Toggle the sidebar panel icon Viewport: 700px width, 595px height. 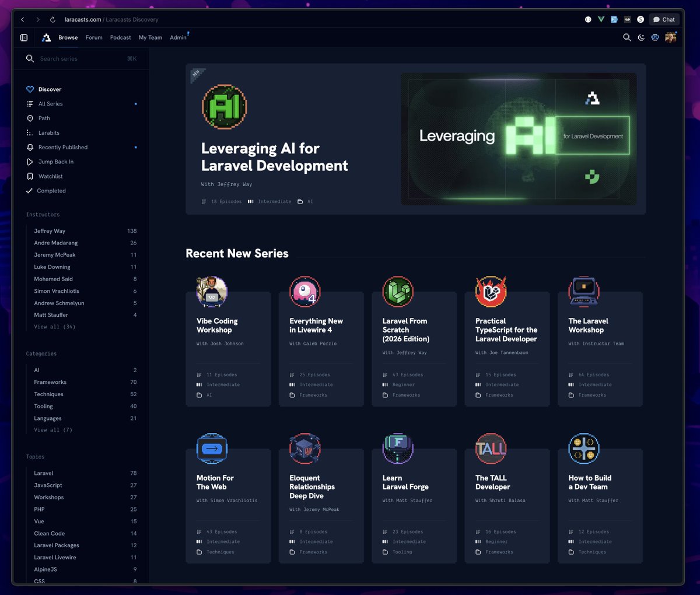[24, 37]
